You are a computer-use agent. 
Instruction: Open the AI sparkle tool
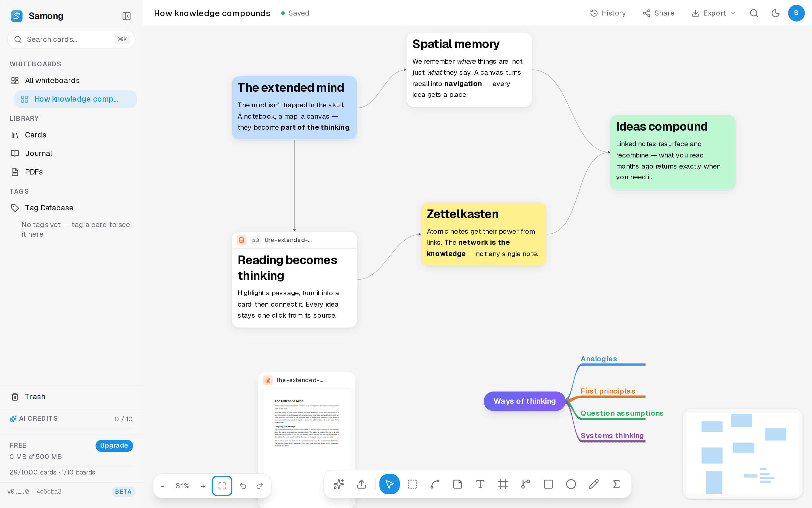point(339,484)
